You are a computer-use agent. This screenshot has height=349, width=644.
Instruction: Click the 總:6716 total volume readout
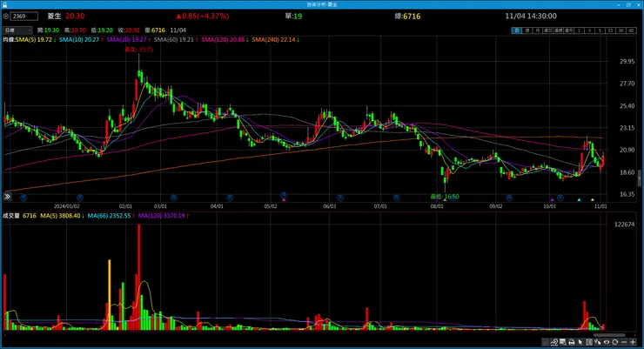pyautogui.click(x=407, y=17)
